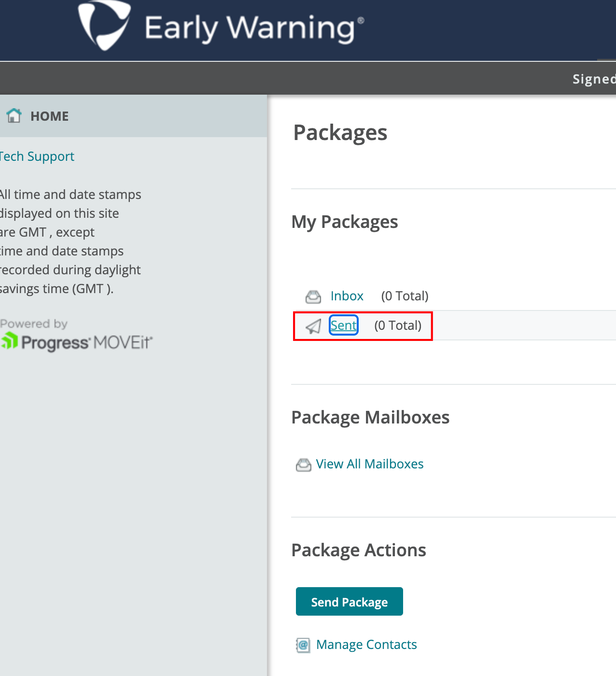Image resolution: width=616 pixels, height=676 pixels.
Task: Click the Early Warning wordmark text
Action: point(254,28)
